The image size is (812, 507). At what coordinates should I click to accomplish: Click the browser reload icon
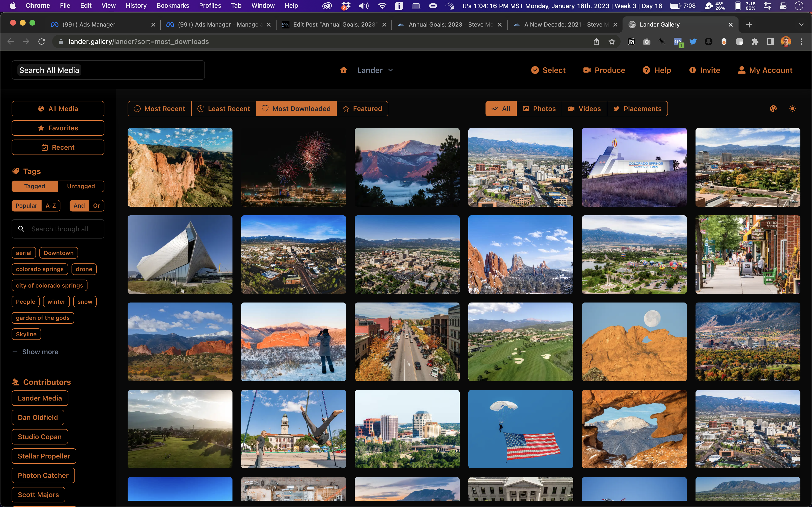42,42
